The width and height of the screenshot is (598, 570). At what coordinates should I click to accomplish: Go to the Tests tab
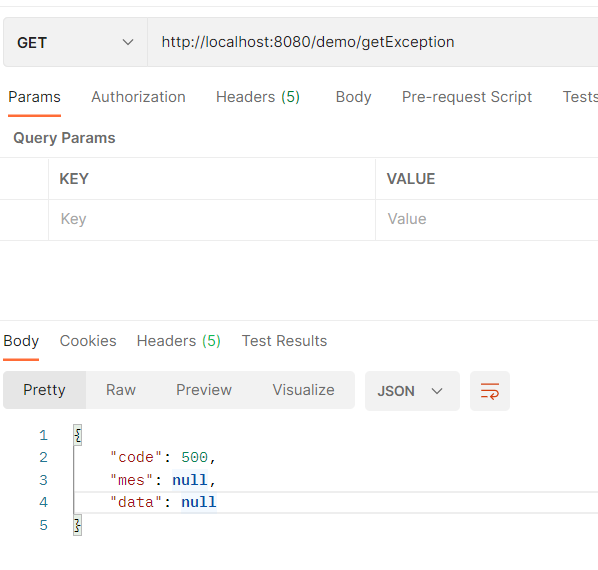point(580,97)
